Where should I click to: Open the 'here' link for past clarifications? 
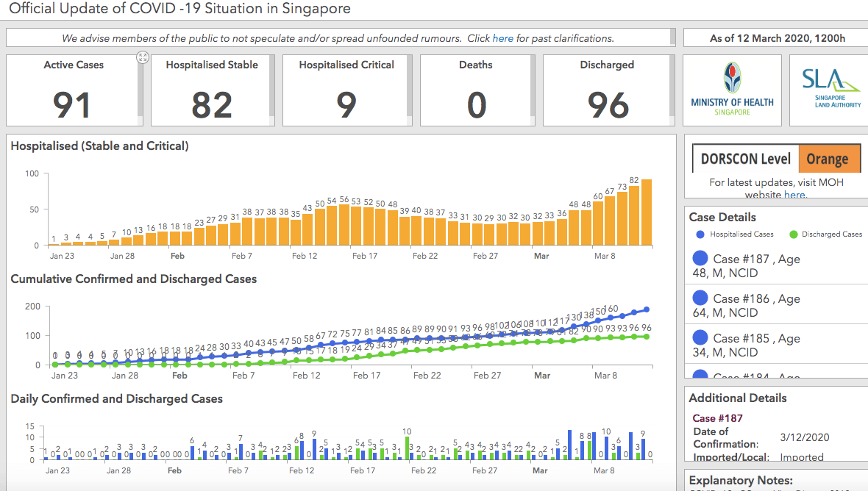503,38
